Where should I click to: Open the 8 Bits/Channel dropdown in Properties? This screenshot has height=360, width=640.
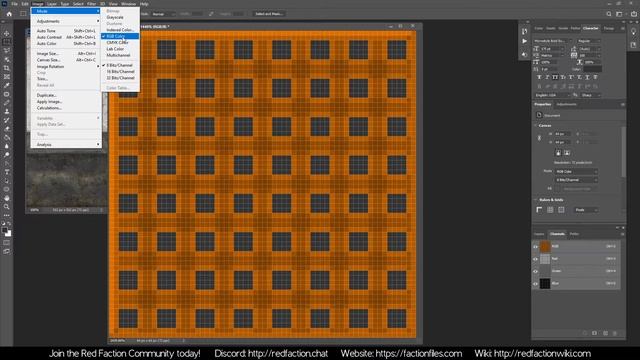[576, 180]
